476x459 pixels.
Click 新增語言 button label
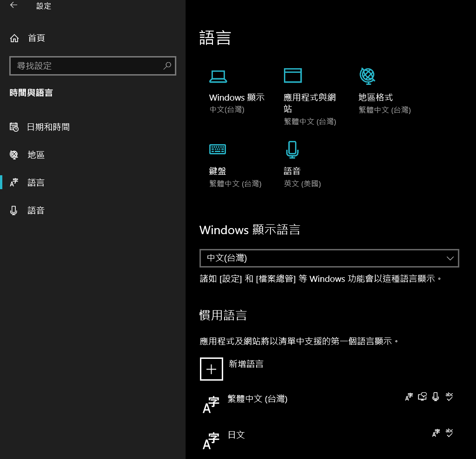[246, 364]
